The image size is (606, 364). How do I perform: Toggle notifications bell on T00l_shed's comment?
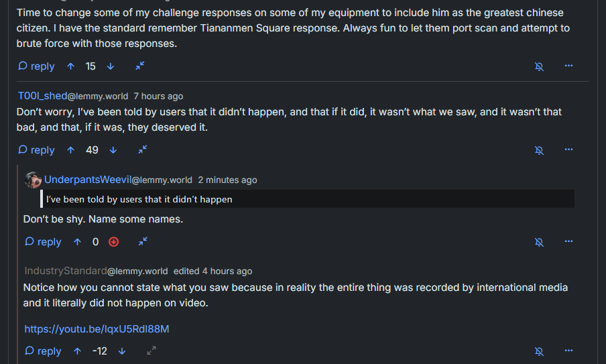click(539, 150)
